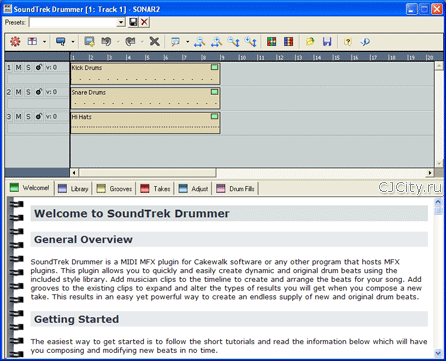Select the Snare Drums clip
This screenshot has width=446, height=361.
tap(145, 98)
